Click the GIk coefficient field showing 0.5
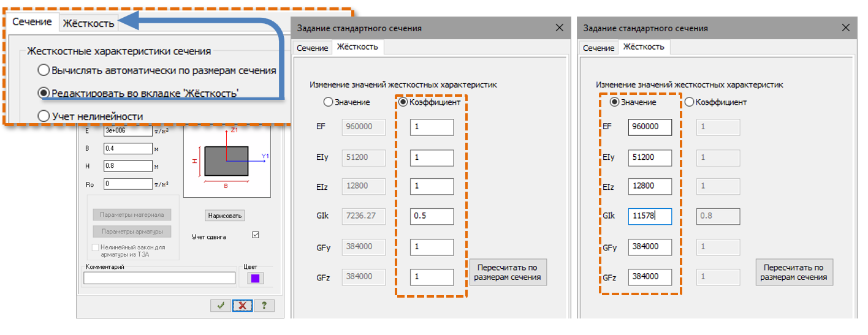Image resolution: width=868 pixels, height=335 pixels. (x=432, y=216)
